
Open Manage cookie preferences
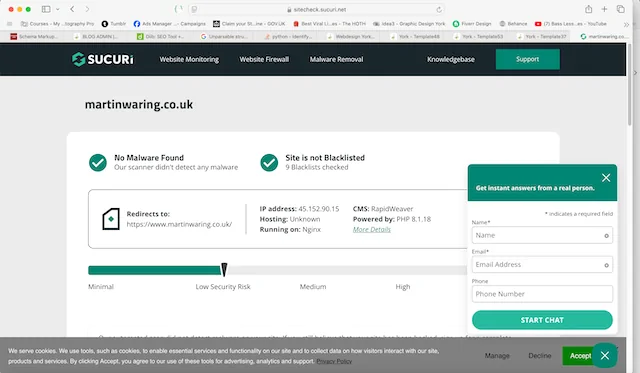pos(497,356)
